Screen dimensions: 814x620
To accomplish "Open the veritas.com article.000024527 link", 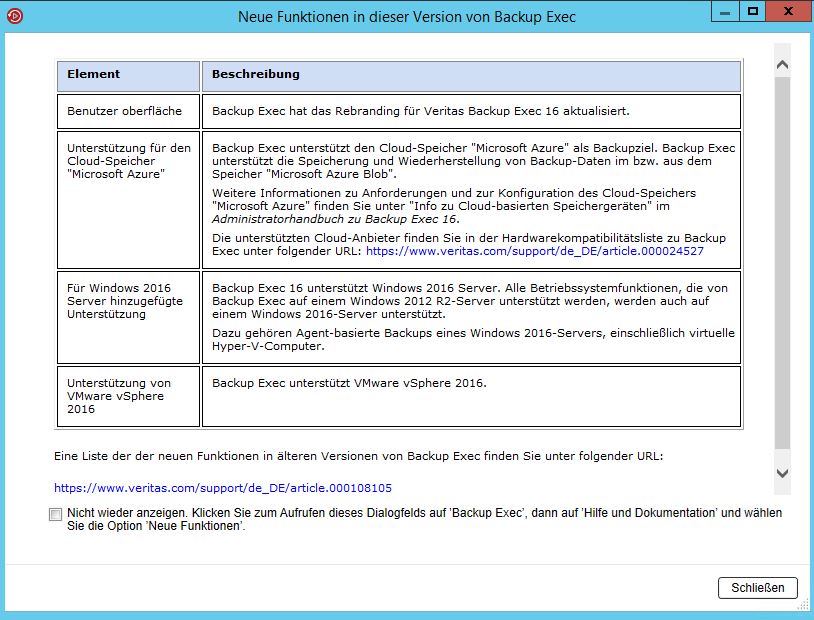I will [x=535, y=251].
